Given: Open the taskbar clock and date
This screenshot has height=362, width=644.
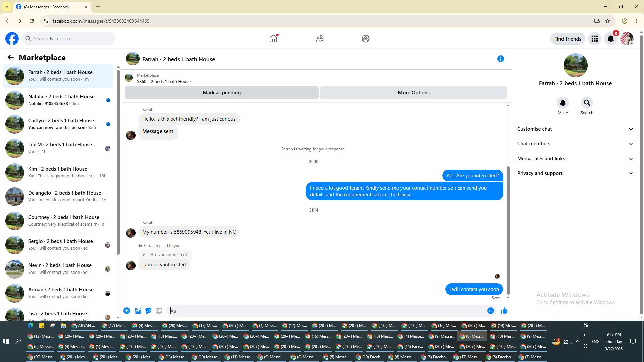Looking at the screenshot, I should tap(614, 341).
